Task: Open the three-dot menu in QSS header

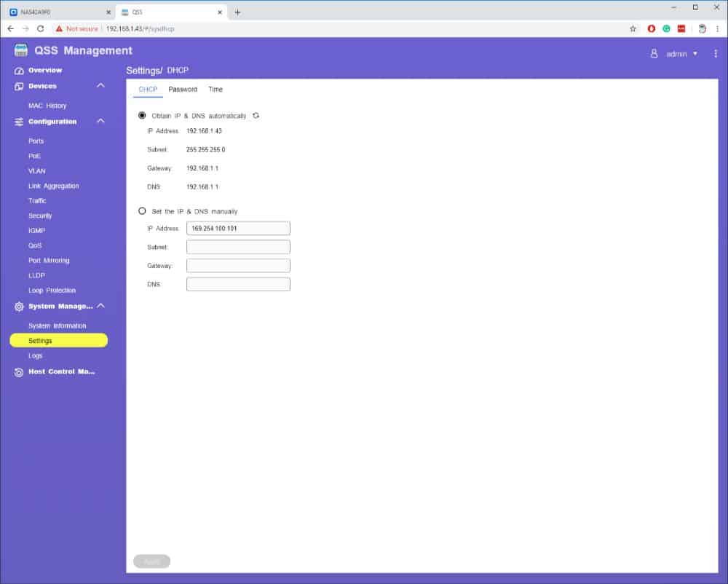Action: click(716, 54)
